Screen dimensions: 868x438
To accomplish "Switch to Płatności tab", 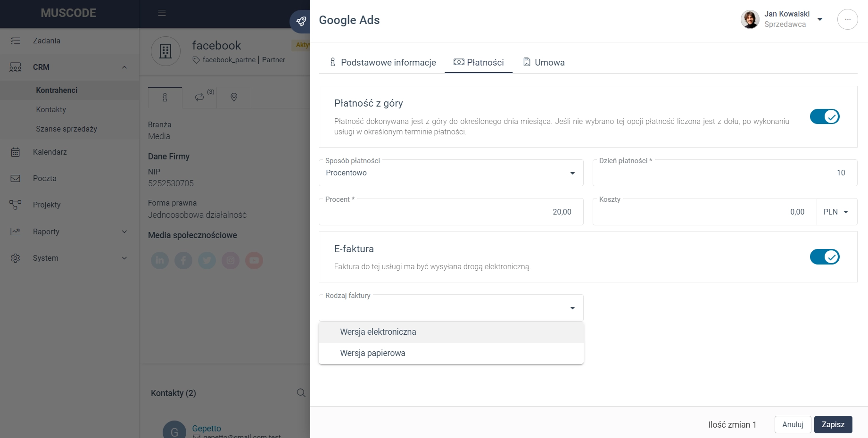I will click(x=479, y=62).
